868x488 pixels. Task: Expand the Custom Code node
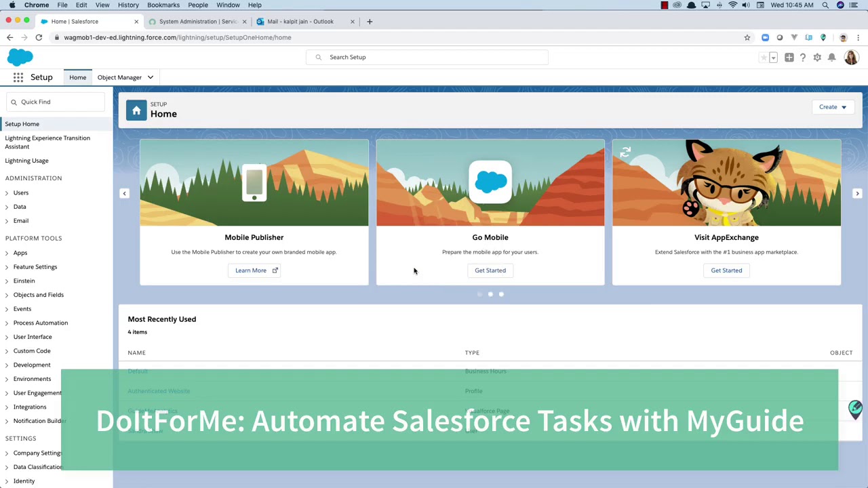pos(7,351)
